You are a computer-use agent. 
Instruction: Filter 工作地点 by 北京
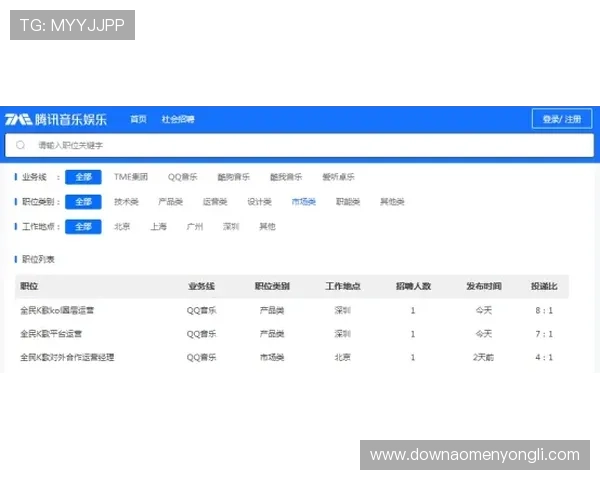[x=122, y=227]
